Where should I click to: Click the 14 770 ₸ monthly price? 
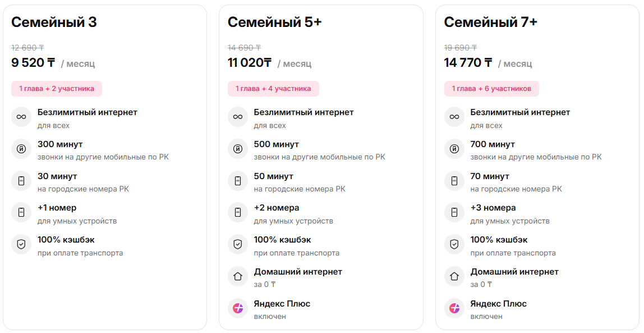[468, 63]
